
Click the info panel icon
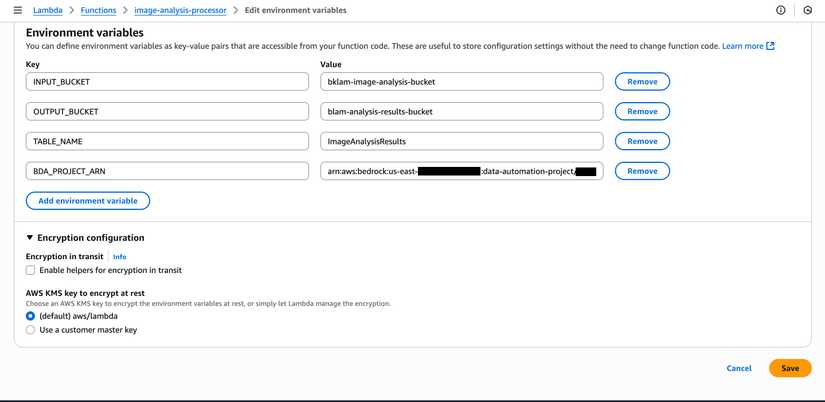tap(781, 10)
